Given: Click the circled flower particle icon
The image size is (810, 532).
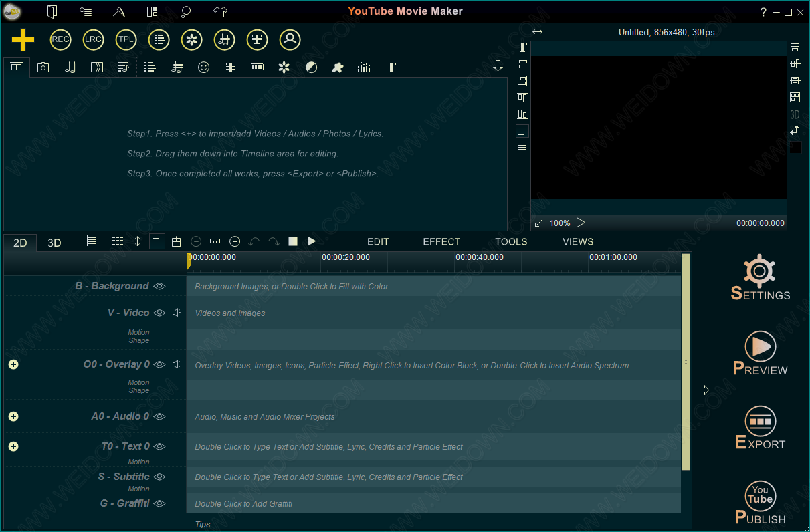Looking at the screenshot, I should coord(192,39).
